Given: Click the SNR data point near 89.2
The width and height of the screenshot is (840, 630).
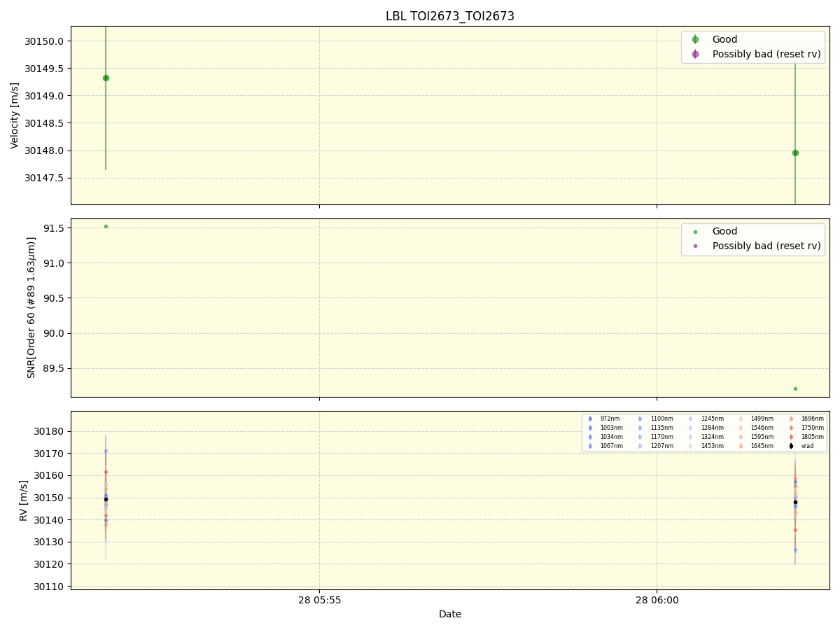Looking at the screenshot, I should coord(795,388).
